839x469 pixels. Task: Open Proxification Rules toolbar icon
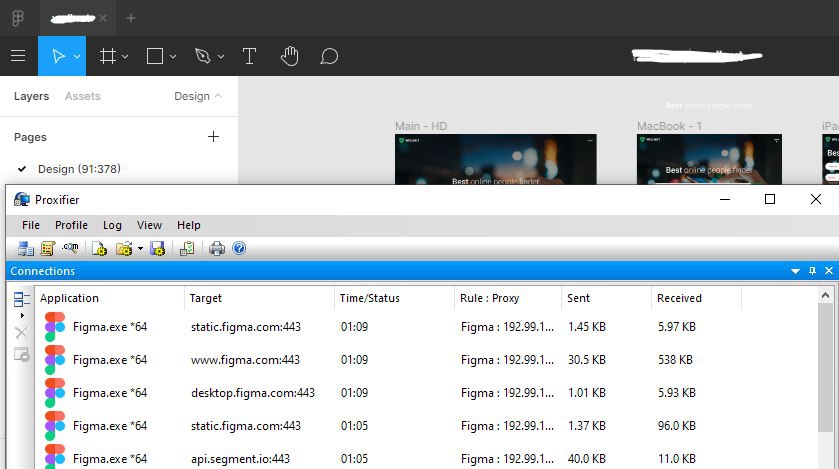click(48, 249)
